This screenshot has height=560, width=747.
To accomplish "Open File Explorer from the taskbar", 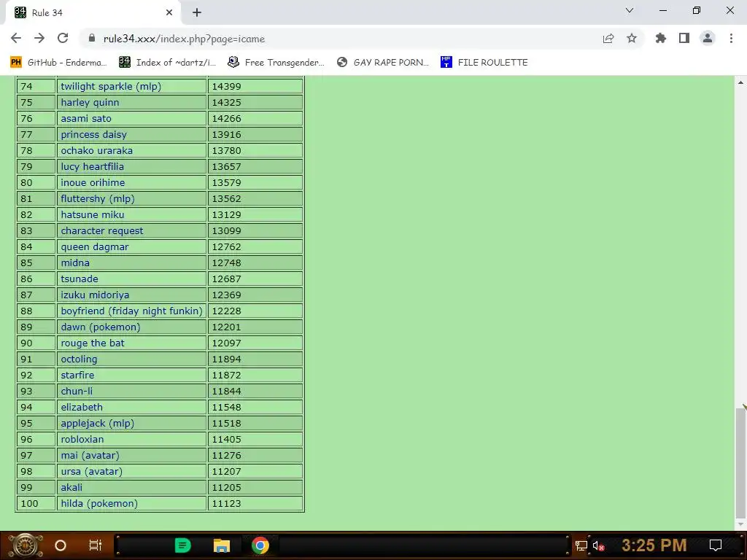I will pos(222,545).
